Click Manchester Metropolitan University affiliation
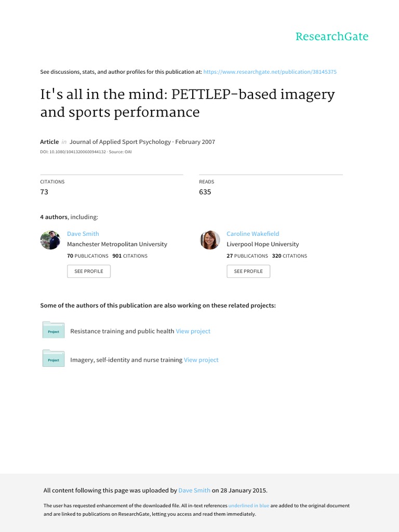This screenshot has height=532, width=399. tap(117, 244)
